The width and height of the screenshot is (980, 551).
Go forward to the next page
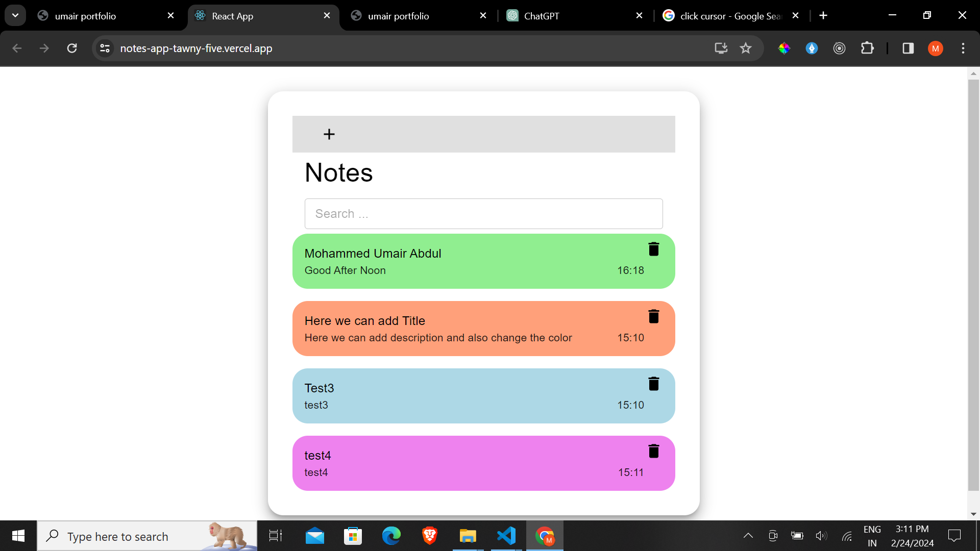[44, 48]
